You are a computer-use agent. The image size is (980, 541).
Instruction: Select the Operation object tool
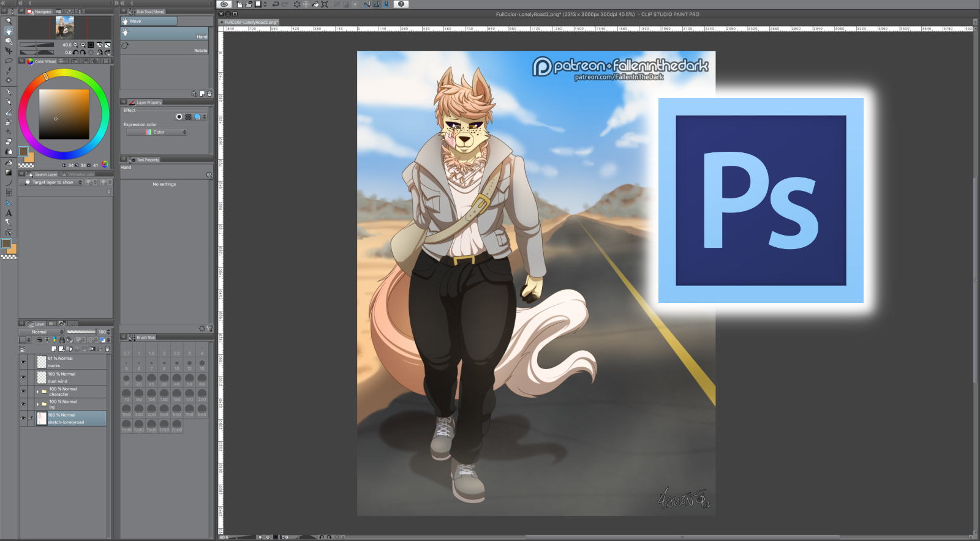9,41
